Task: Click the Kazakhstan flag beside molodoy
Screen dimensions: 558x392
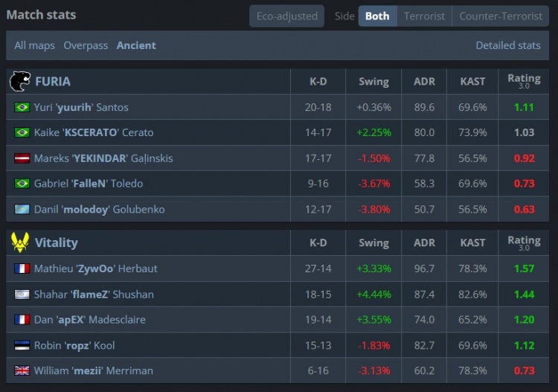Action: (22, 210)
